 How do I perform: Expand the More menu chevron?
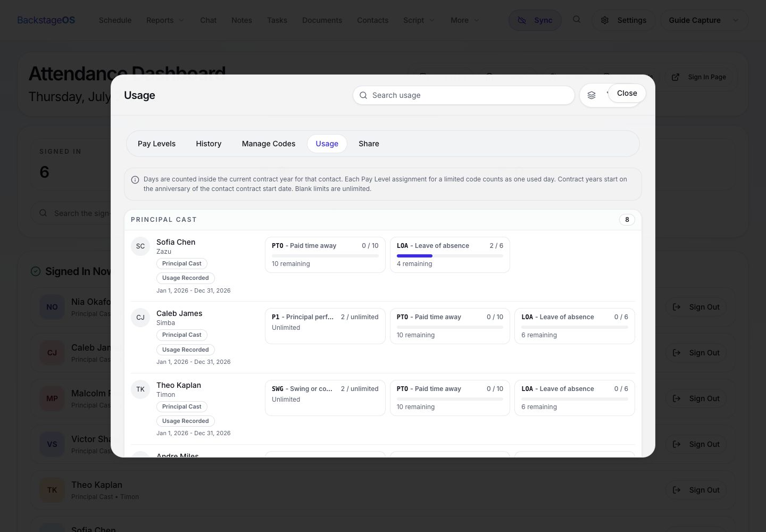pos(477,20)
